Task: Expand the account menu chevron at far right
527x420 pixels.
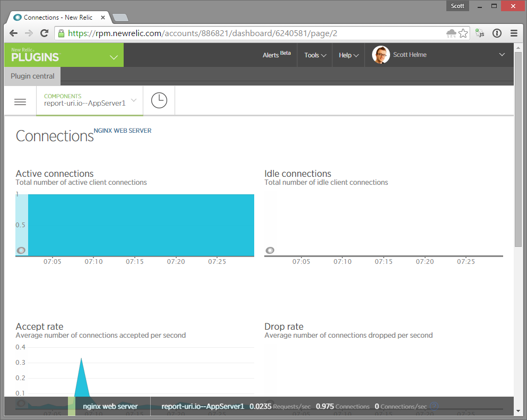Action: 502,55
